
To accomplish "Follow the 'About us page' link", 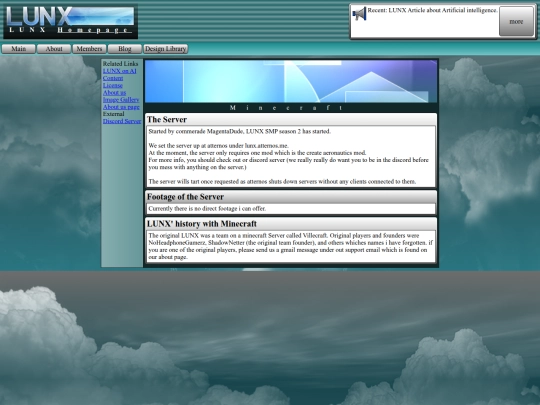I will point(121,107).
